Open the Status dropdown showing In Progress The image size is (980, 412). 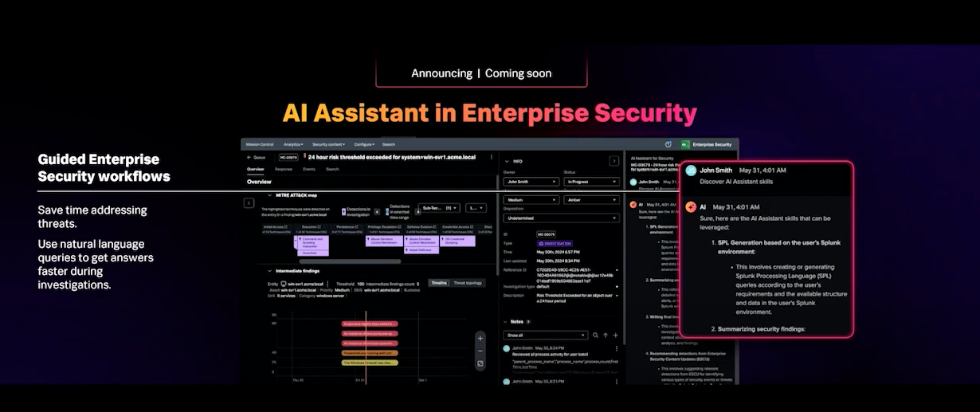(591, 182)
